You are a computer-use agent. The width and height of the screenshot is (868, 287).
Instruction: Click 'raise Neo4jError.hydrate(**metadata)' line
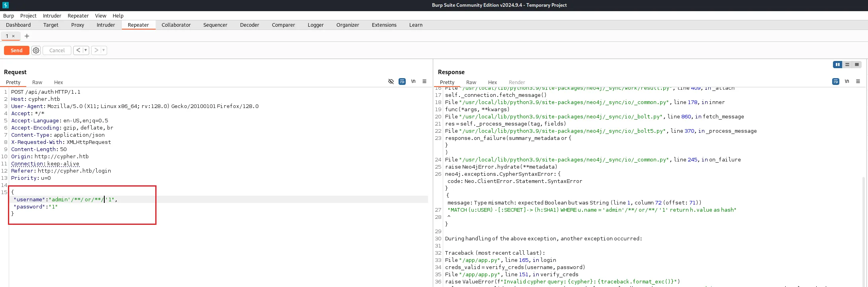click(x=501, y=167)
